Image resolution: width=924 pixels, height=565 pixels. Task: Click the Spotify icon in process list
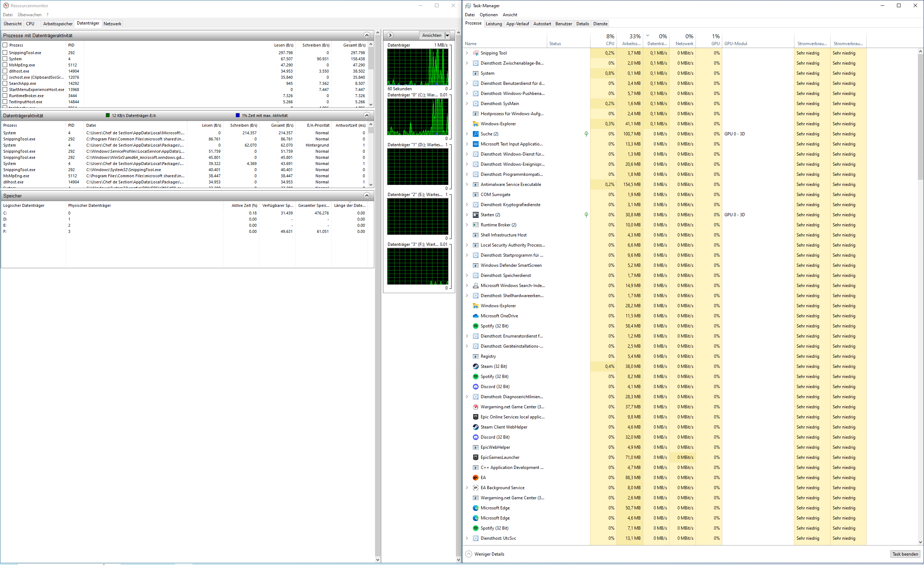475,326
